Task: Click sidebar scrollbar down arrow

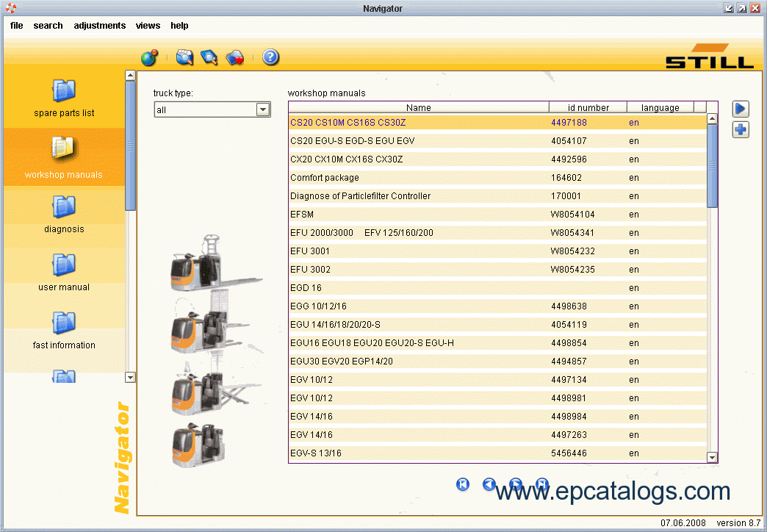Action: [130, 377]
